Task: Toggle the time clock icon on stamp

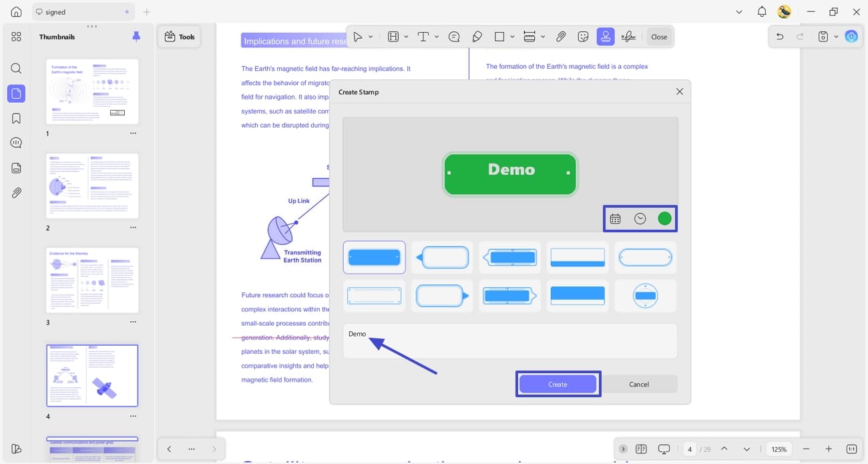Action: [x=640, y=218]
